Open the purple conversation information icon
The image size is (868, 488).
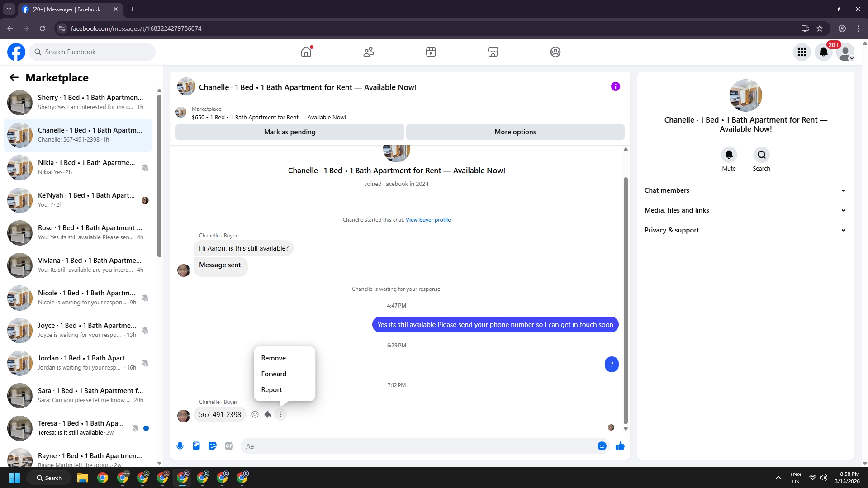pyautogui.click(x=616, y=86)
